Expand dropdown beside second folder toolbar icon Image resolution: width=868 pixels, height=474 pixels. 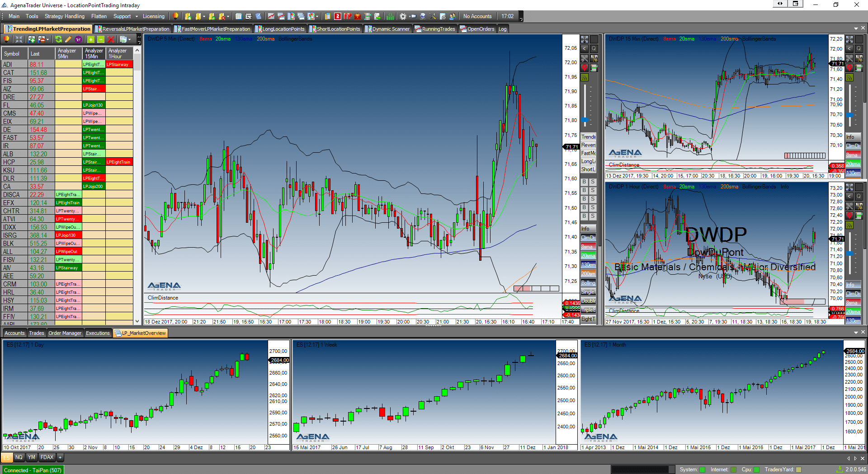(204, 16)
